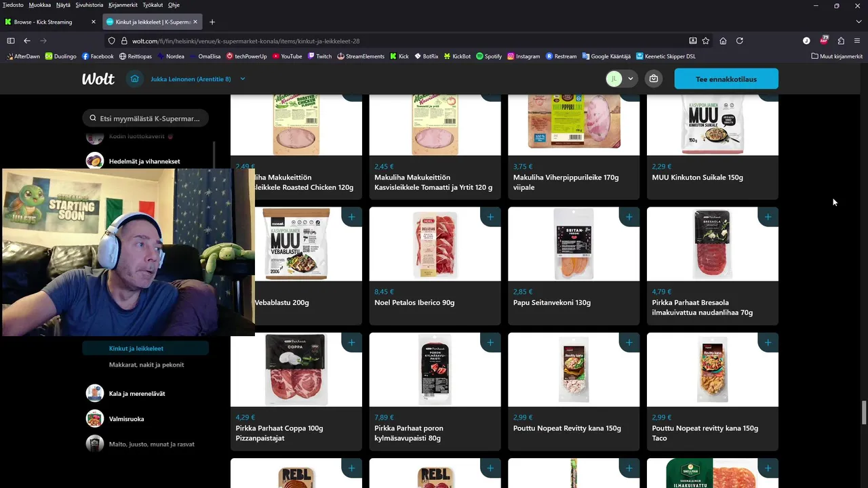
Task: Open Instagram bookmark
Action: (524, 56)
